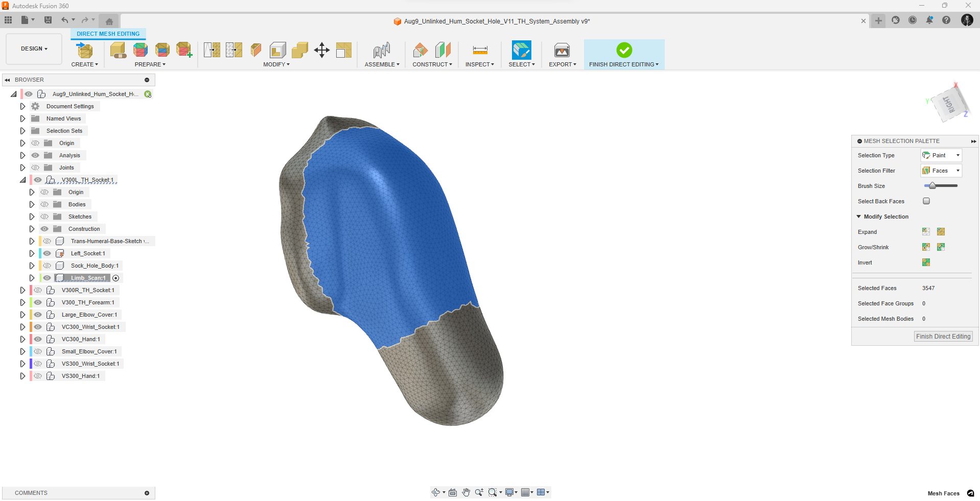
Task: Hide the Limb_Scan:1 component
Action: click(x=46, y=278)
